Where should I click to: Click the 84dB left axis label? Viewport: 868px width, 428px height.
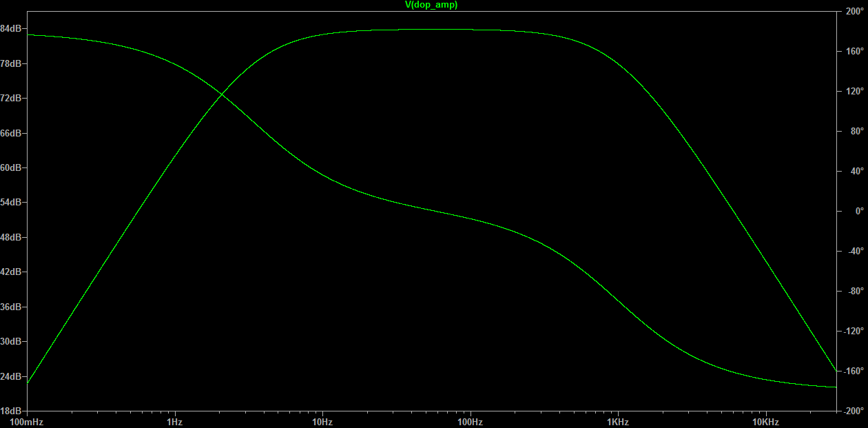coord(11,28)
